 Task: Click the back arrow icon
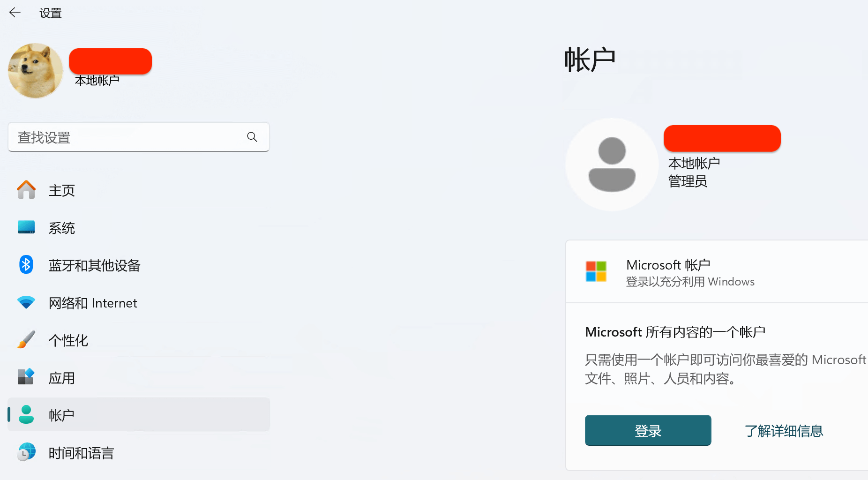tap(15, 13)
